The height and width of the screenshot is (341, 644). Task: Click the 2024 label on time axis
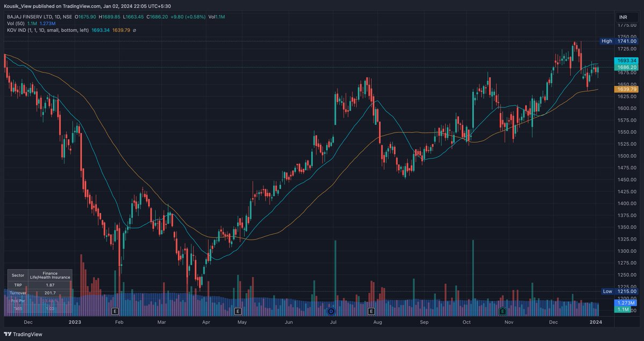(x=596, y=322)
